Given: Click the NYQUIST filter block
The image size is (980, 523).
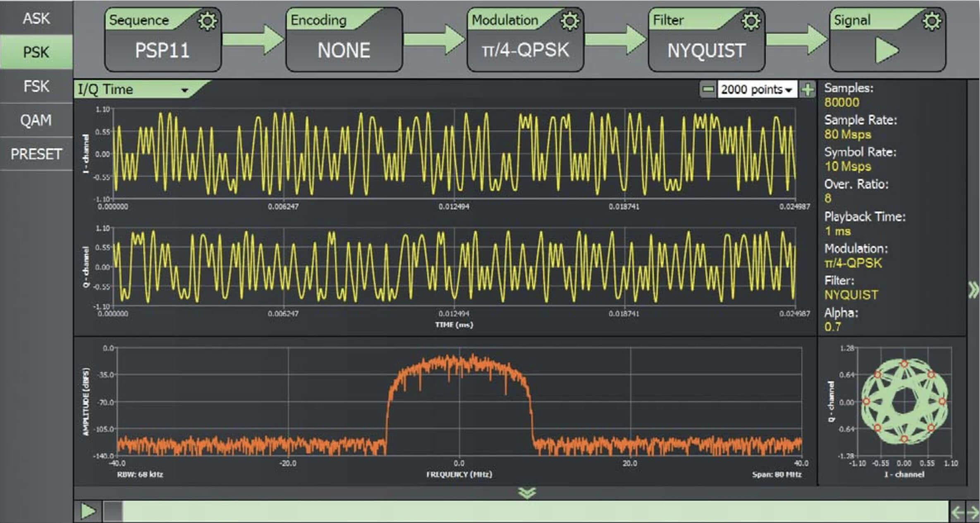Looking at the screenshot, I should click(706, 50).
